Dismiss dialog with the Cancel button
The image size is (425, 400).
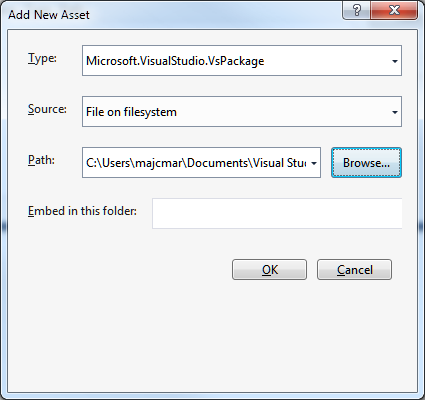354,270
